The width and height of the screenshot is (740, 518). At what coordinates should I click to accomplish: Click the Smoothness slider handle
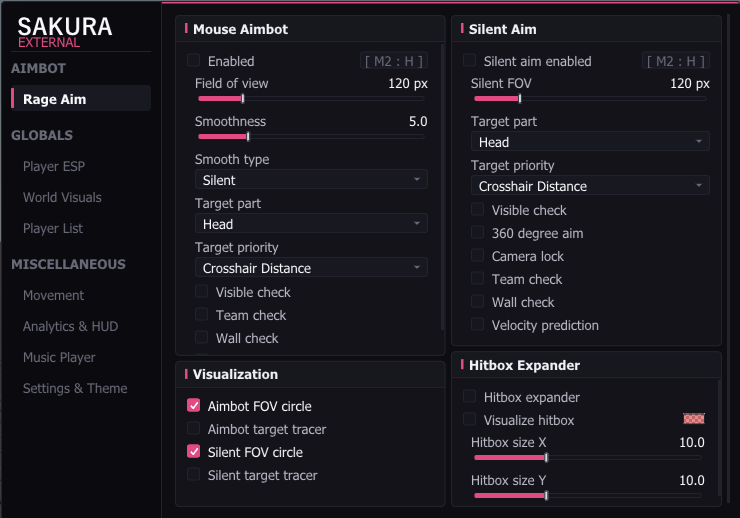coord(248,137)
